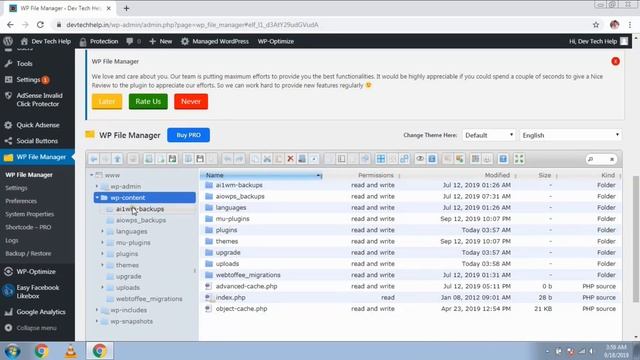Screen dimensions: 640x360
Task: Open the Chrome three-dot menu
Action: click(630, 25)
